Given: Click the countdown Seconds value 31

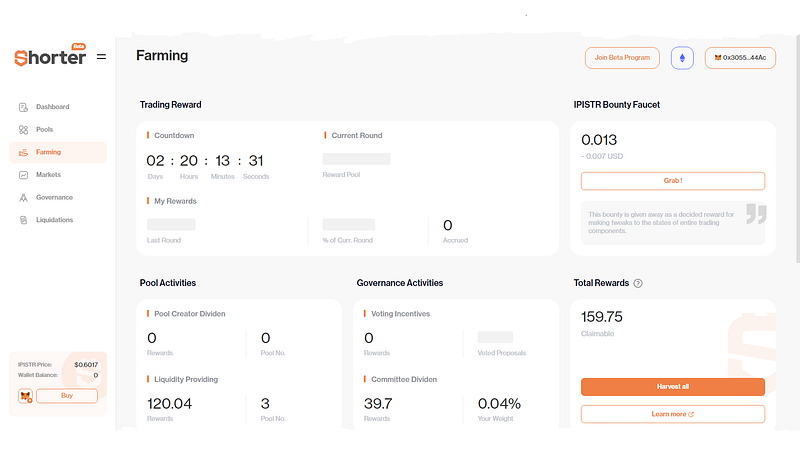Looking at the screenshot, I should coord(256,161).
